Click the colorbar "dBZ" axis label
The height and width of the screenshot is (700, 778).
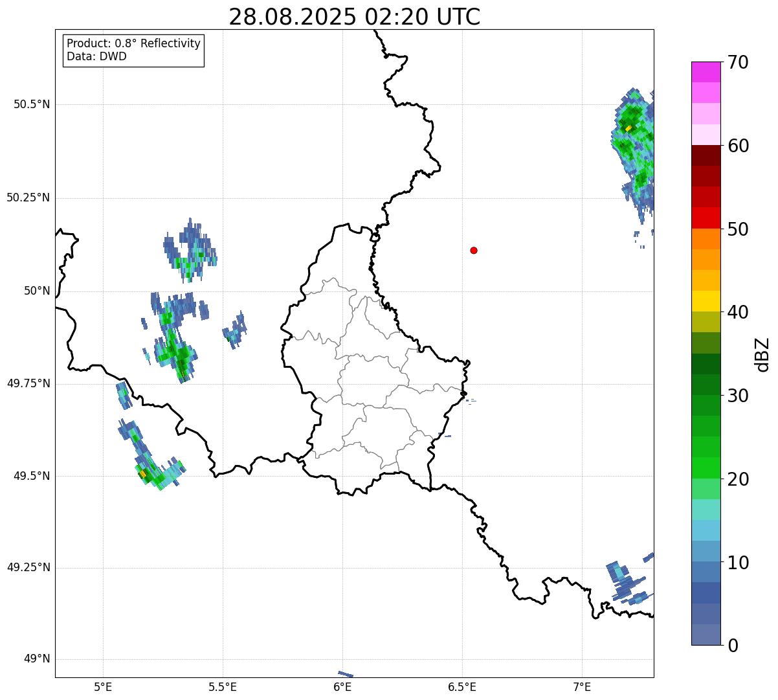pyautogui.click(x=762, y=354)
